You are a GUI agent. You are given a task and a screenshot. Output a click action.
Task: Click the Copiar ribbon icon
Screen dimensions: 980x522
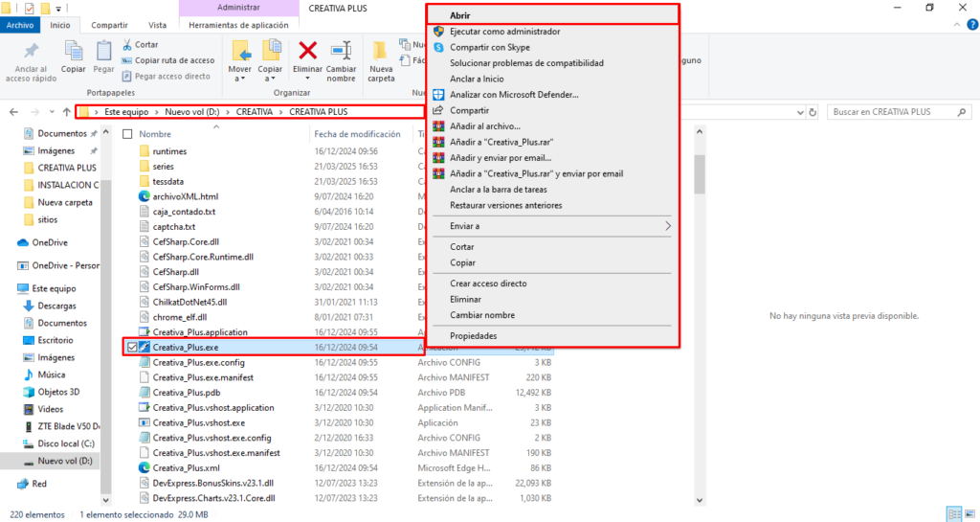point(73,52)
